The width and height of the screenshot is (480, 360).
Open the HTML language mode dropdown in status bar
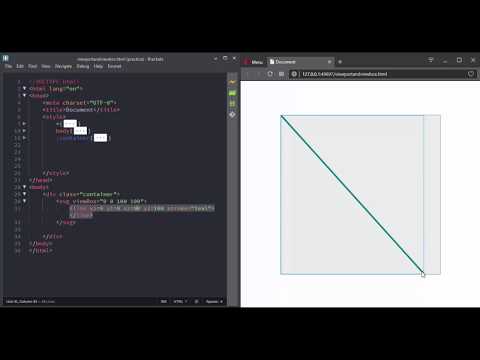(180, 301)
